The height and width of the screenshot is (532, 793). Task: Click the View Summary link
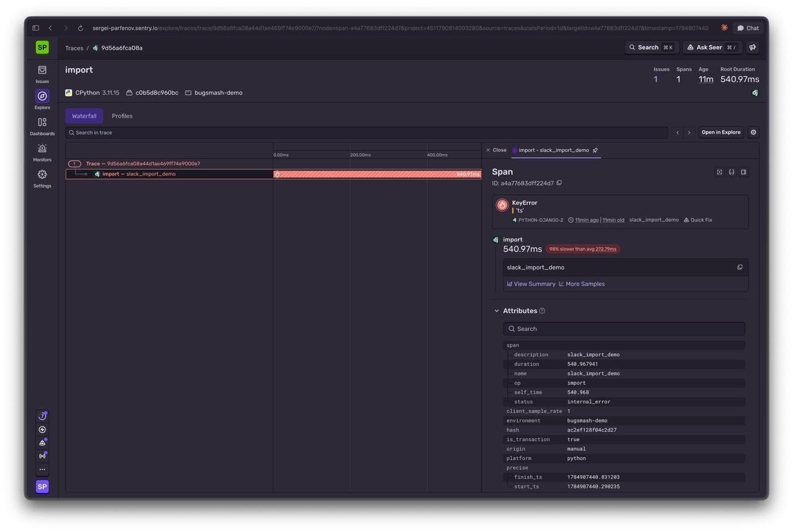pyautogui.click(x=531, y=284)
